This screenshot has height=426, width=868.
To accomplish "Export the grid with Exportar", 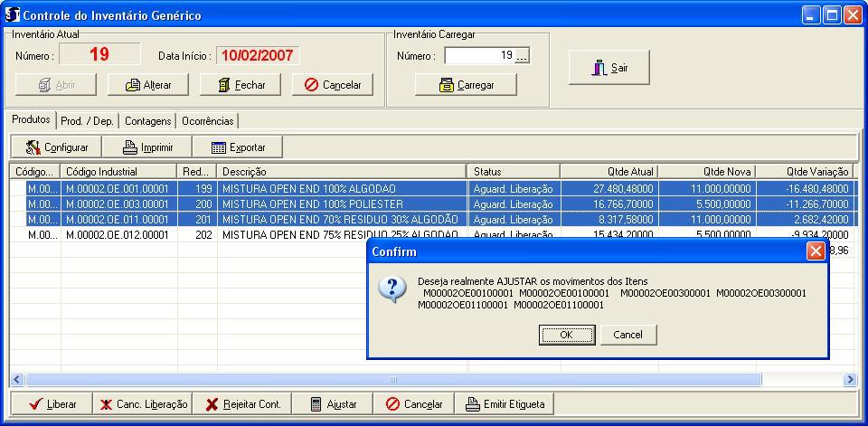I will pyautogui.click(x=238, y=147).
